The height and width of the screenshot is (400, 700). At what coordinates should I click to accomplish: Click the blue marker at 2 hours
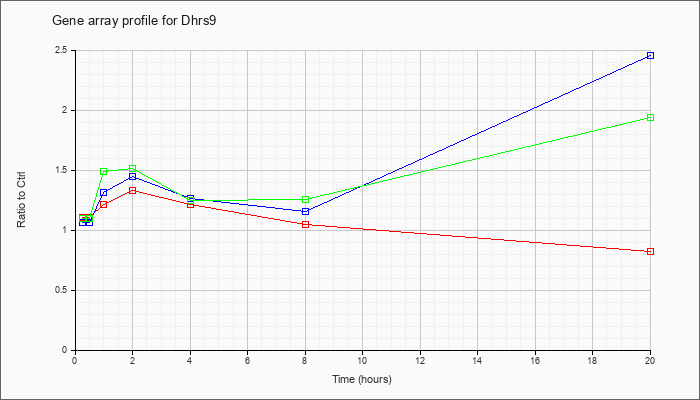(133, 176)
